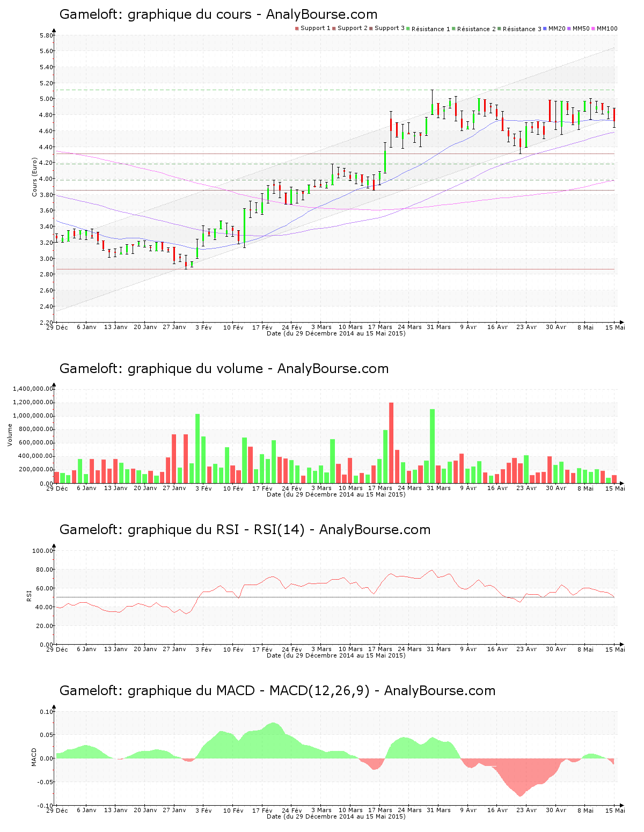Click '31 Mars' on the price chart date axis
Viewport: 644px width, 832px height.
(438, 327)
